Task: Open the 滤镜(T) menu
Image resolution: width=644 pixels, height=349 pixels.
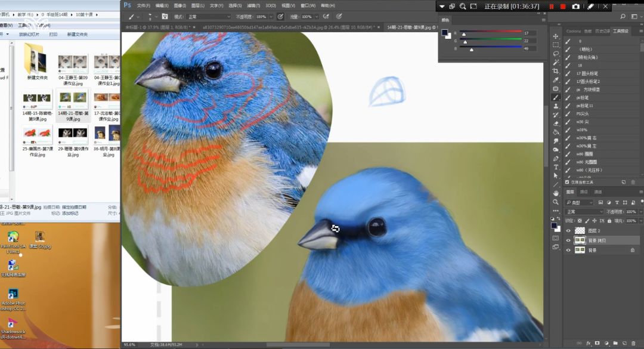Action: (252, 5)
